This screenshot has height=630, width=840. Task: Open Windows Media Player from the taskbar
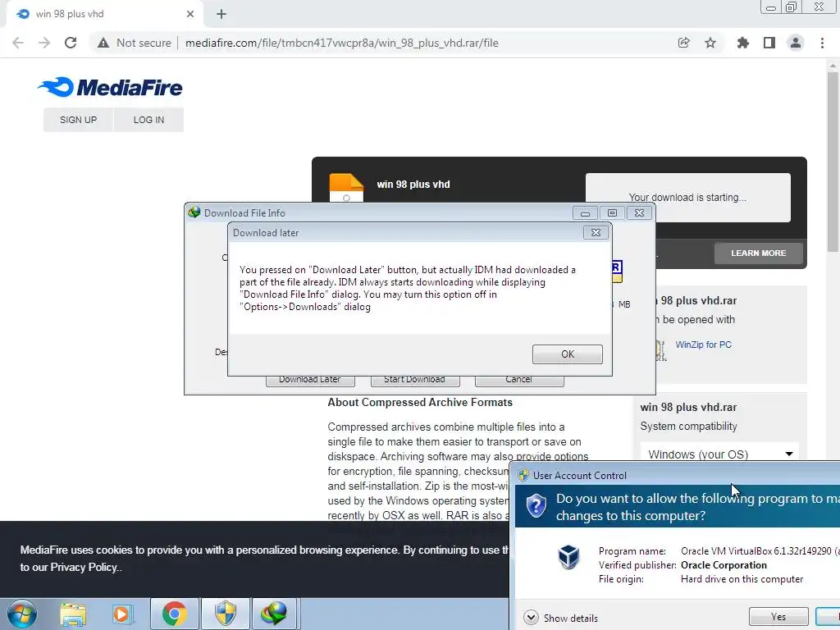(122, 614)
